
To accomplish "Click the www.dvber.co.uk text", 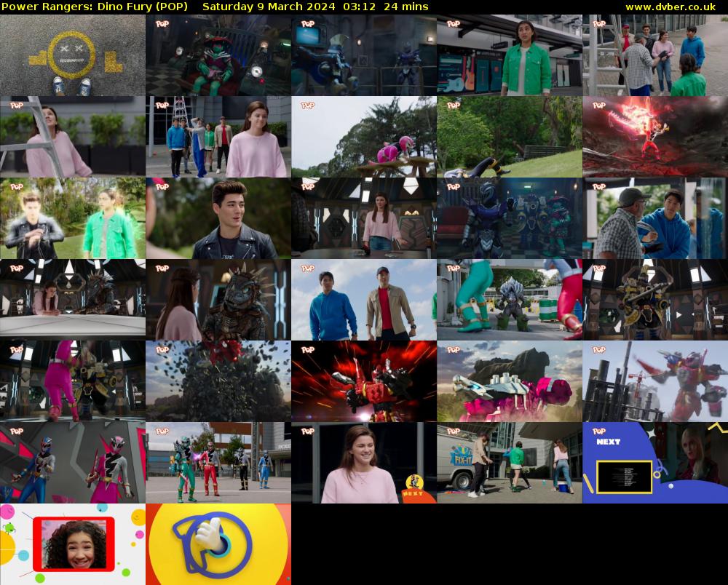I will [670, 7].
